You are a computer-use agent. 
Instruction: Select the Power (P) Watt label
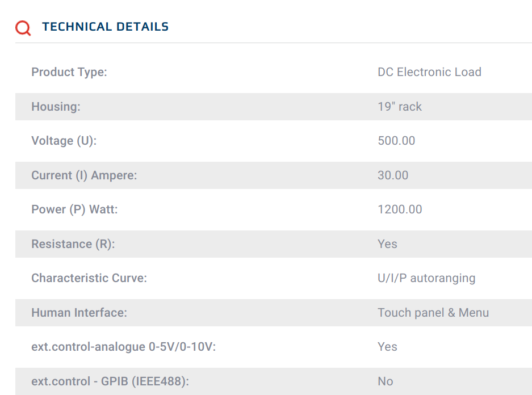tap(74, 209)
